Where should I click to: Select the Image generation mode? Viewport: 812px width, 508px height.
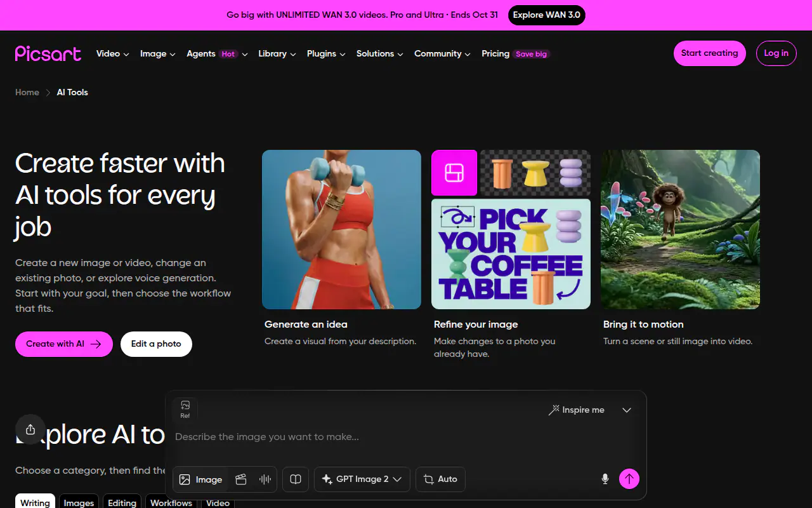pos(200,479)
